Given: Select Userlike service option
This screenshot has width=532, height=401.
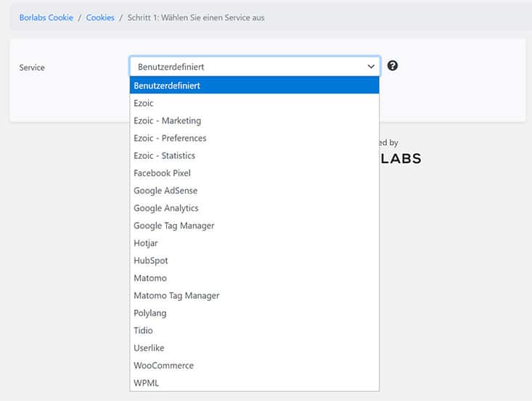Looking at the screenshot, I should 255,348.
